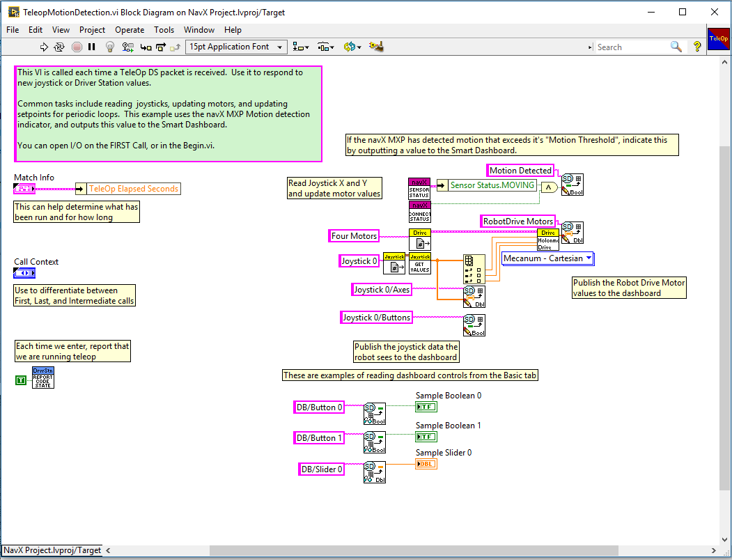The image size is (732, 560).
Task: Select the Match Info cluster terminal
Action: pos(25,189)
